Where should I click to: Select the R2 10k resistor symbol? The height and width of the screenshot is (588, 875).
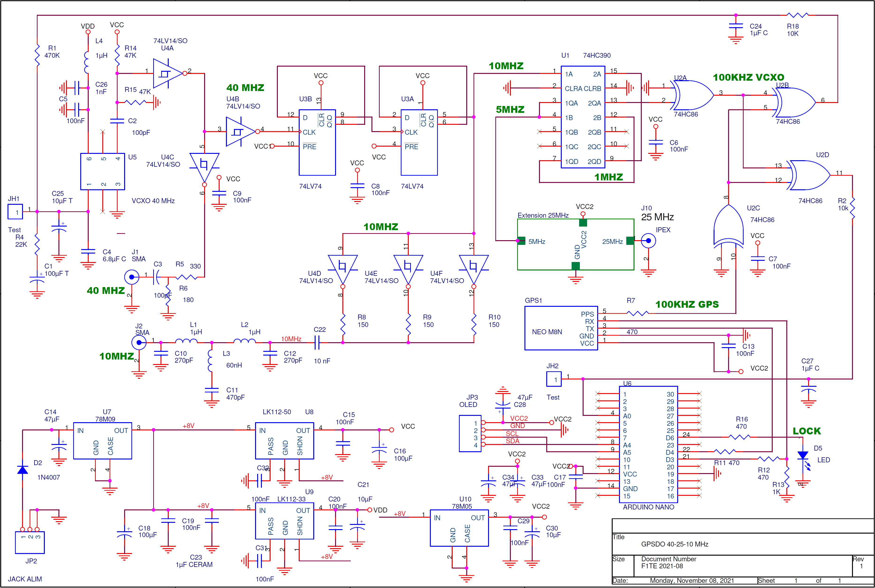click(852, 208)
